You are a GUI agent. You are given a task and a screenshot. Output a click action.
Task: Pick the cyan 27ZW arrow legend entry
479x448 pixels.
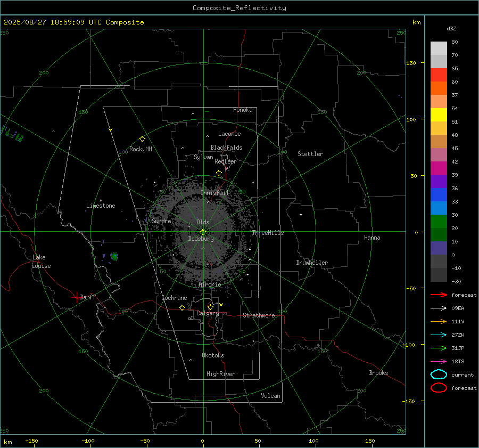tap(439, 335)
